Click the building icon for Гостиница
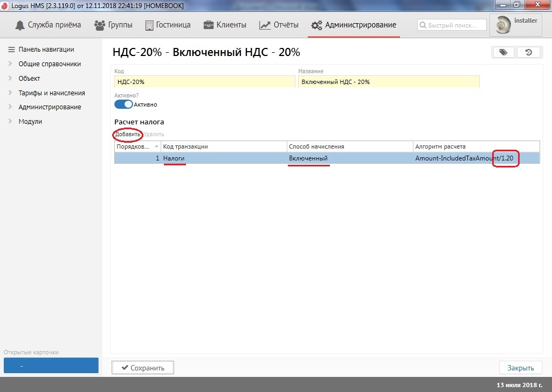The width and height of the screenshot is (552, 392). (149, 25)
